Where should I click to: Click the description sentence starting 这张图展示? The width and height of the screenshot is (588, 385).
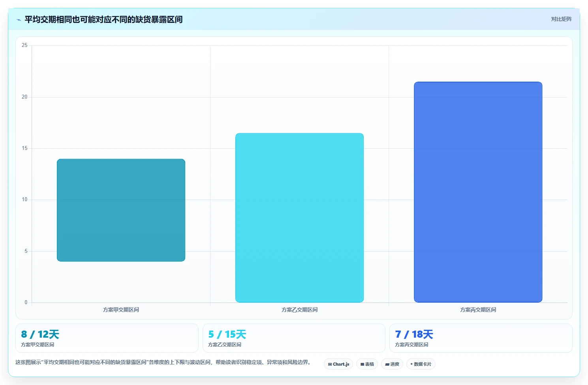click(x=163, y=362)
